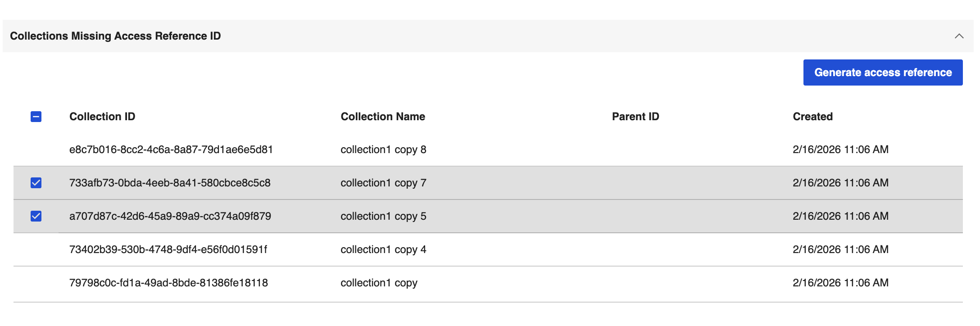The width and height of the screenshot is (980, 326).
Task: Uncheck the checkbox for collection1 copy 7
Action: click(x=37, y=183)
